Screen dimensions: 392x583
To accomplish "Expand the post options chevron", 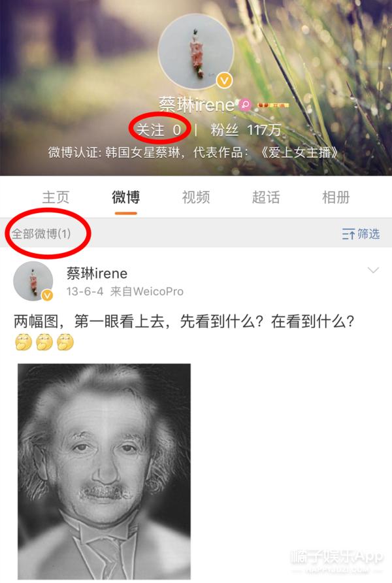I will pyautogui.click(x=373, y=270).
